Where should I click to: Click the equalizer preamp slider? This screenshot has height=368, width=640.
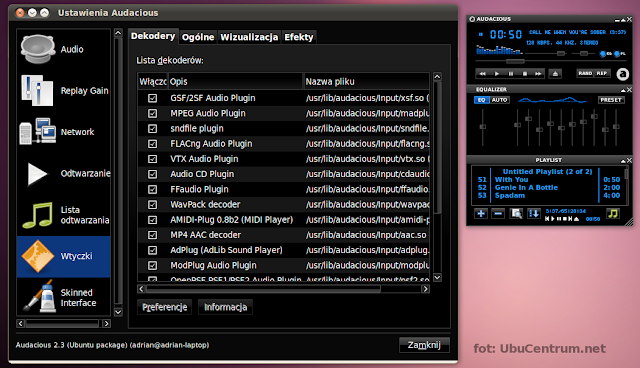coord(483,127)
